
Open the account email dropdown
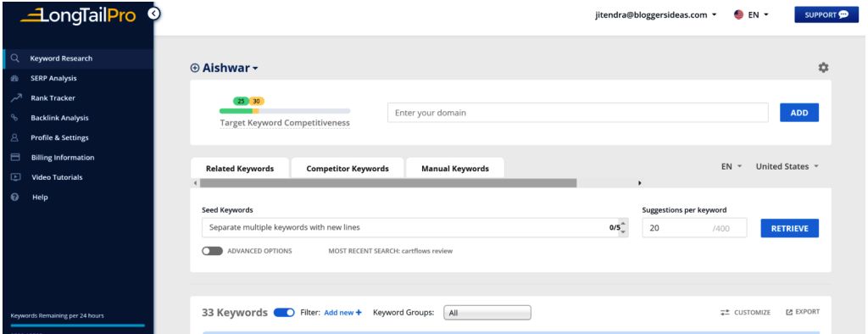(x=655, y=15)
